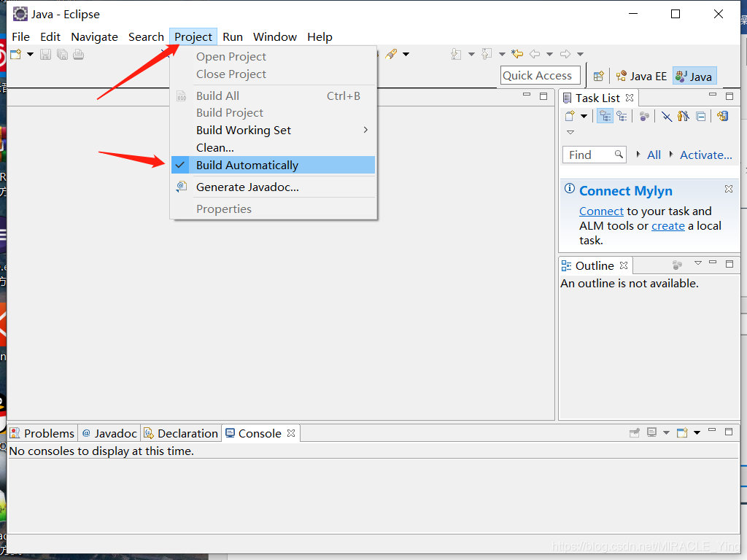Image resolution: width=747 pixels, height=560 pixels.
Task: Toggle the Build Automatically checkmark option
Action: coord(273,166)
